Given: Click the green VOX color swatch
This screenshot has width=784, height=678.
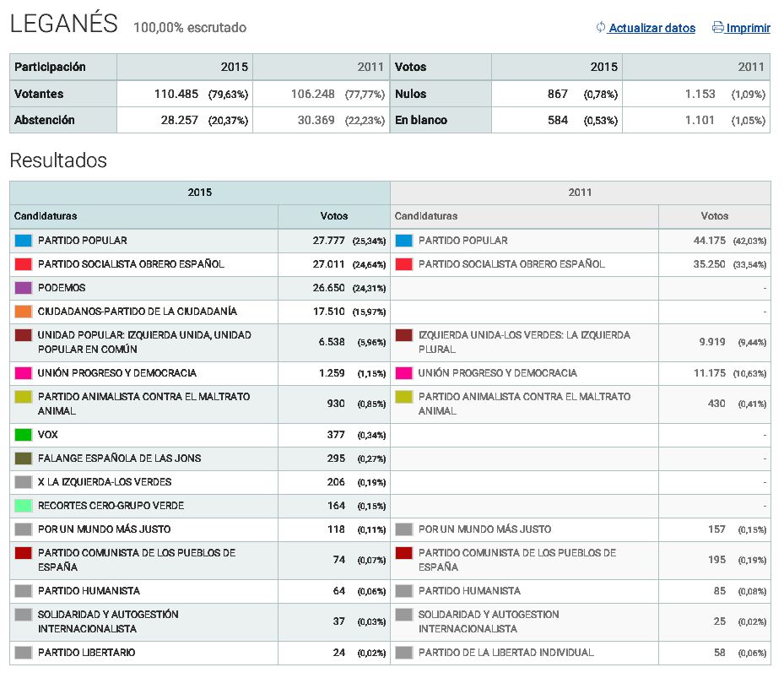Looking at the screenshot, I should click(24, 435).
